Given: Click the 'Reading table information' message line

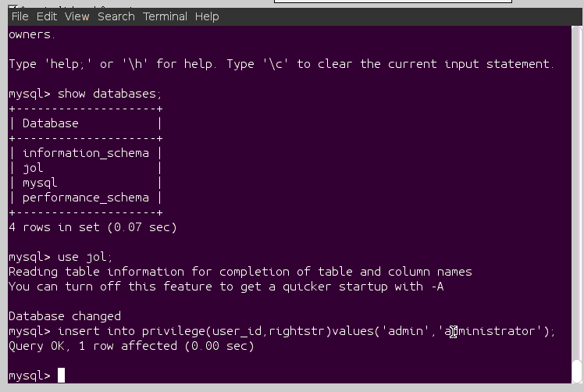Looking at the screenshot, I should click(240, 272).
